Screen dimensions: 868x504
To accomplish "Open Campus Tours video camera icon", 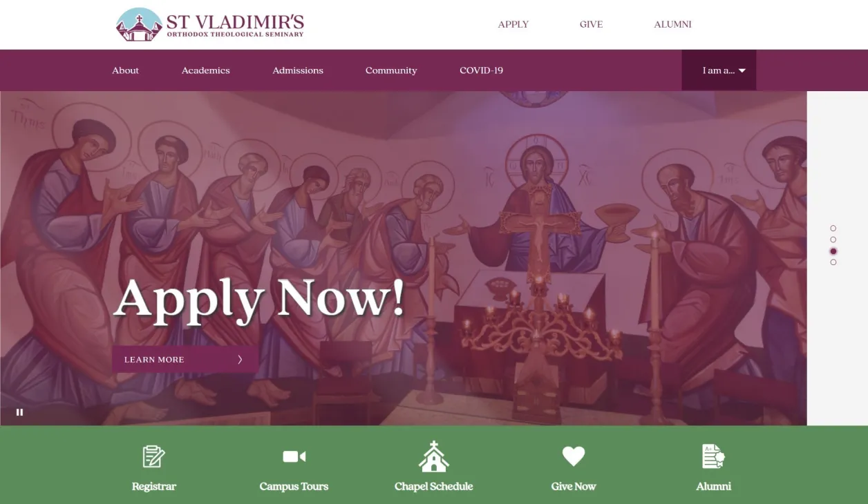I will 294,456.
